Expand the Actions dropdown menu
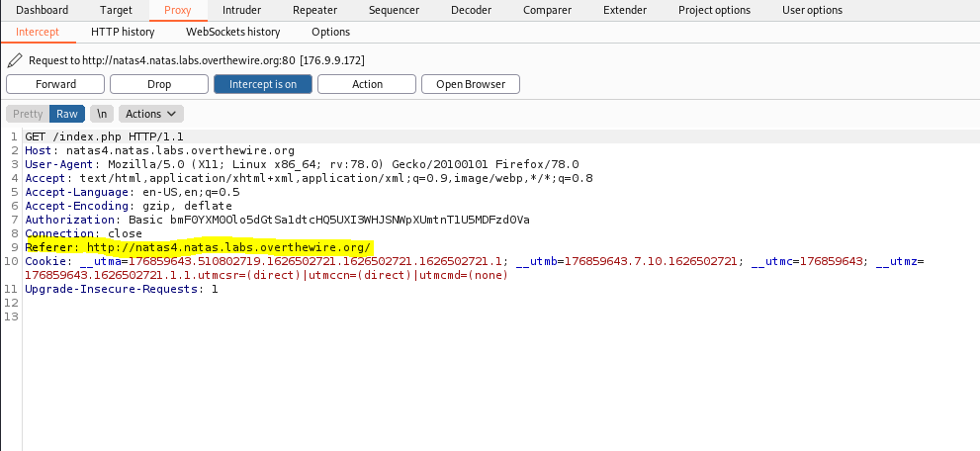 pos(151,114)
